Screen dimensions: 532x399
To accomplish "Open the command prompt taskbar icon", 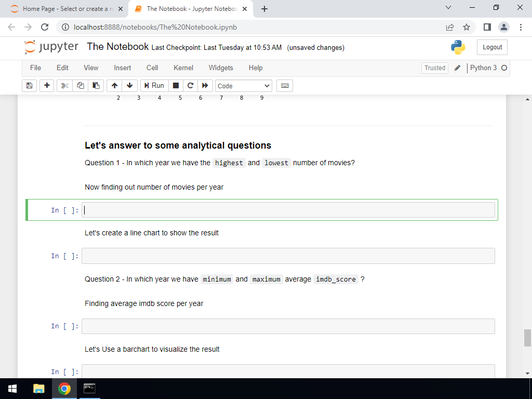I will [x=89, y=389].
